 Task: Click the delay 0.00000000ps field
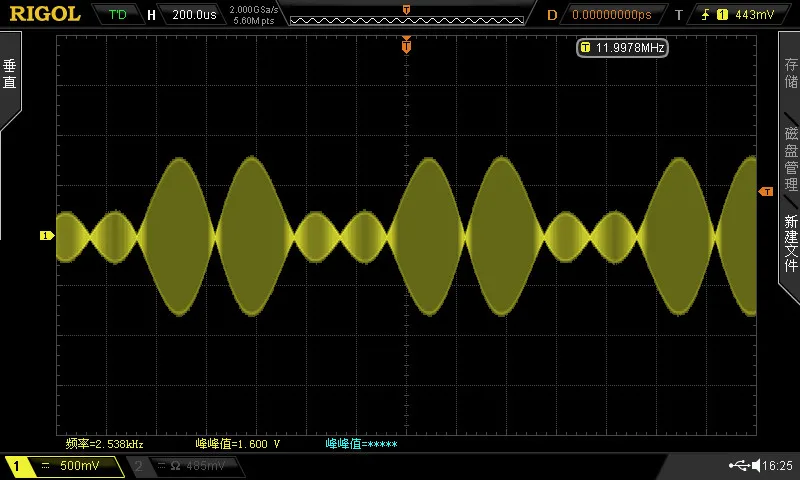tap(612, 15)
